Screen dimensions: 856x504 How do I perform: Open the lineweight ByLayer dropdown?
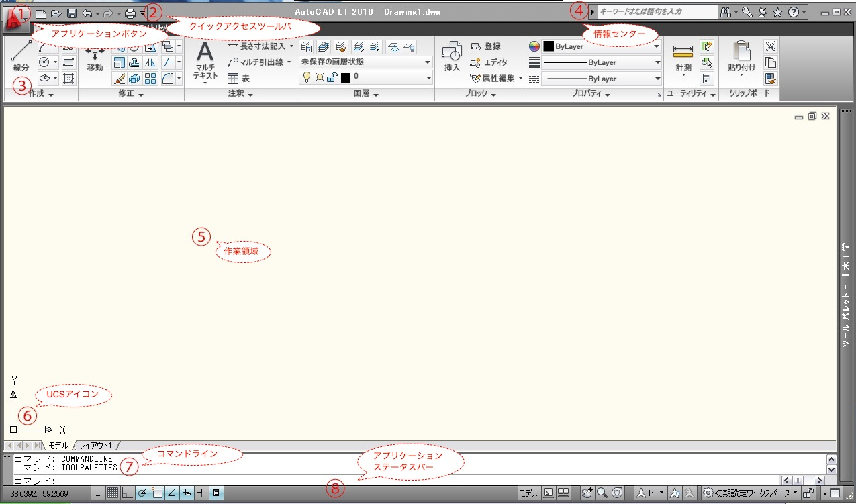pos(602,62)
